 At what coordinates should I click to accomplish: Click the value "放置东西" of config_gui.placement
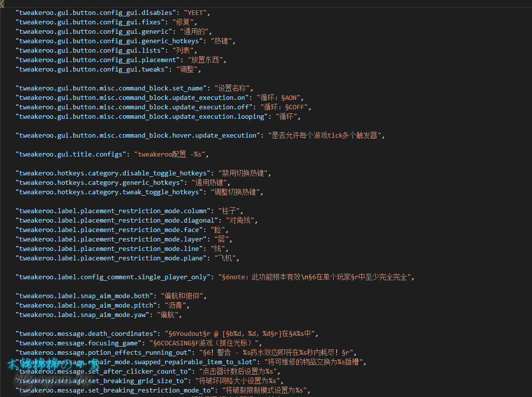pos(205,60)
